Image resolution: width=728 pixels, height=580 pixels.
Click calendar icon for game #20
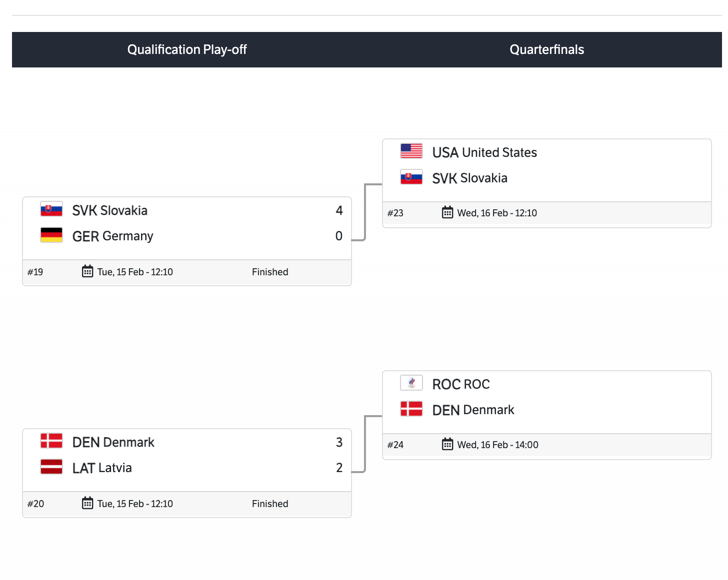point(87,504)
